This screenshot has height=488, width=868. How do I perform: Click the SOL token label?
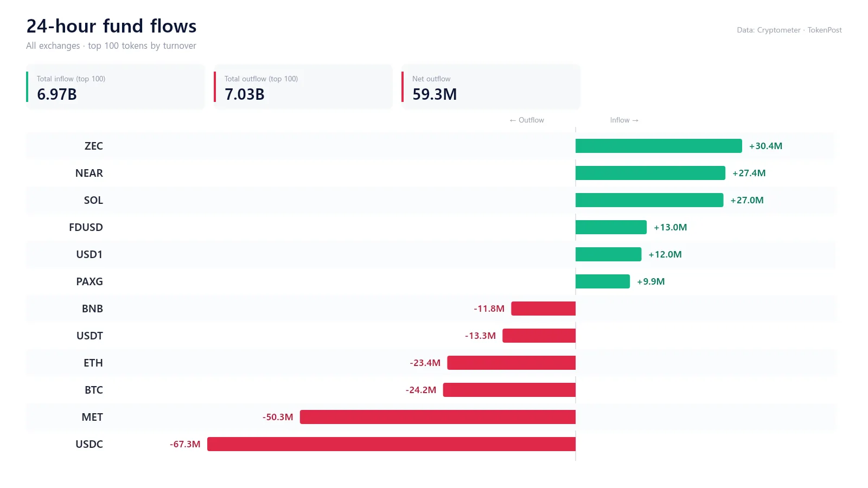(93, 200)
